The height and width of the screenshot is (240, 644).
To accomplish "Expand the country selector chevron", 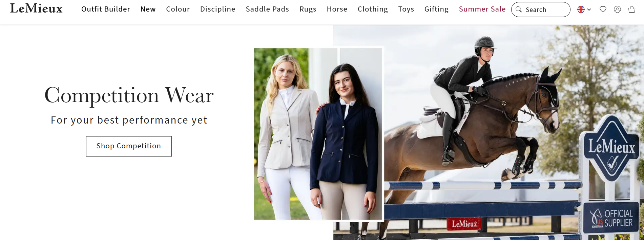I will click(589, 10).
